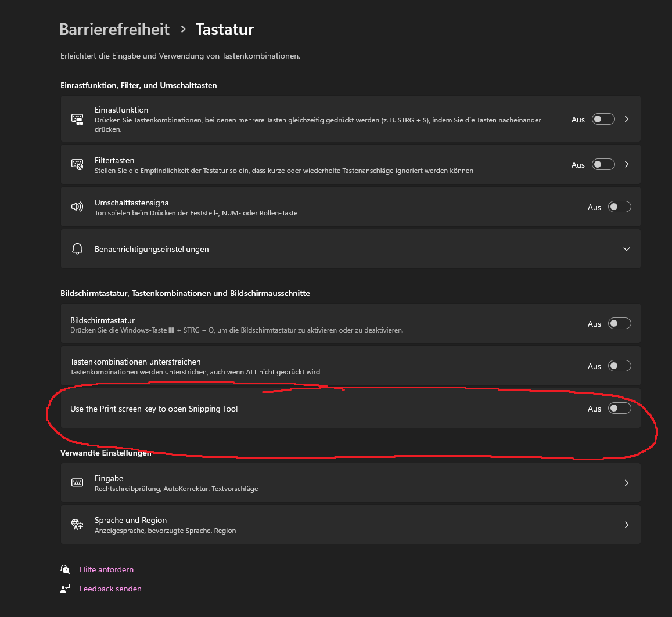The width and height of the screenshot is (672, 617).
Task: Click the Eingabe keyboard icon
Action: (77, 483)
